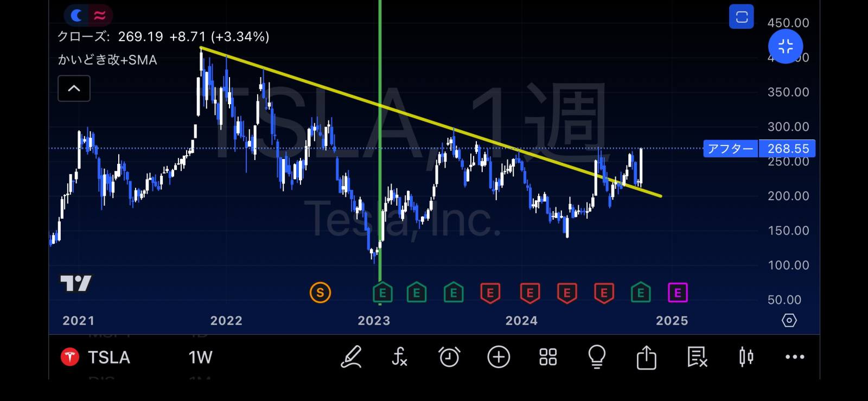Exit fullscreen with round blue button

(x=786, y=46)
